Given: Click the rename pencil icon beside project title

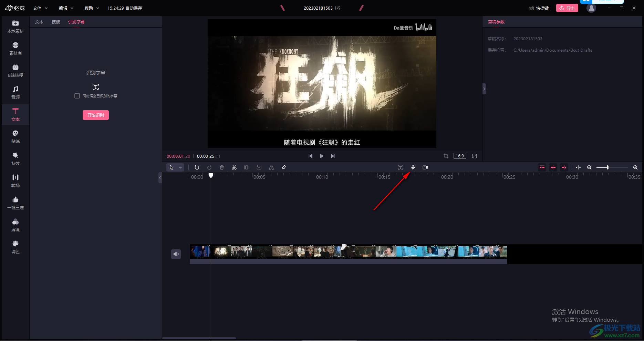Looking at the screenshot, I should (337, 8).
